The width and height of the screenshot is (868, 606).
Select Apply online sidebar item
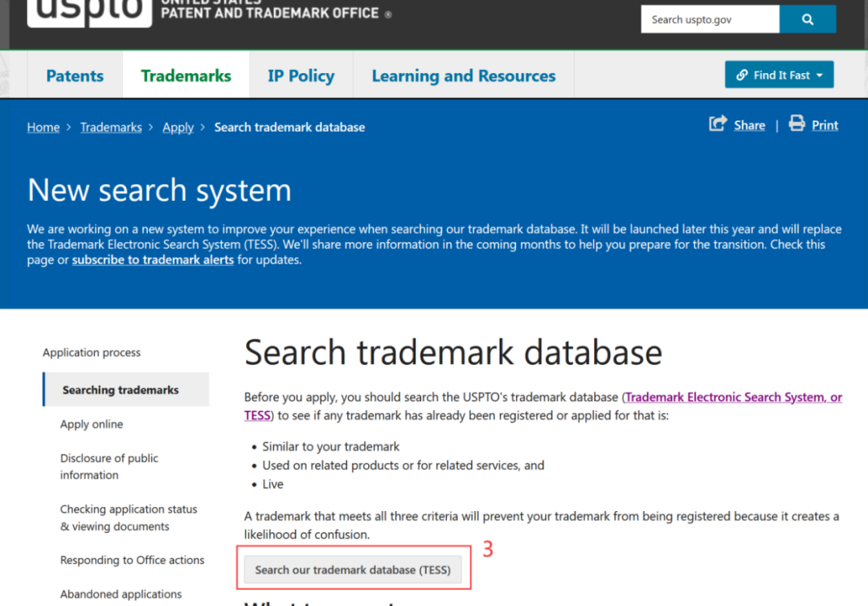click(x=92, y=424)
